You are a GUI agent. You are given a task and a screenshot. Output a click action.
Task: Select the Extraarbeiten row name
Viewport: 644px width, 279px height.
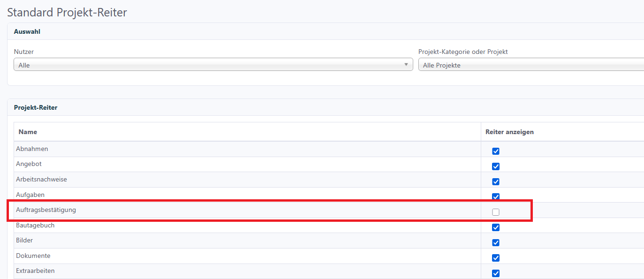point(35,271)
